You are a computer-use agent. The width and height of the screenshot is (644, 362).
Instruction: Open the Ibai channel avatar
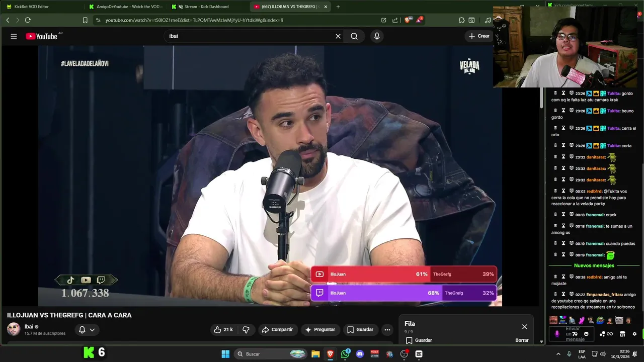point(14,329)
